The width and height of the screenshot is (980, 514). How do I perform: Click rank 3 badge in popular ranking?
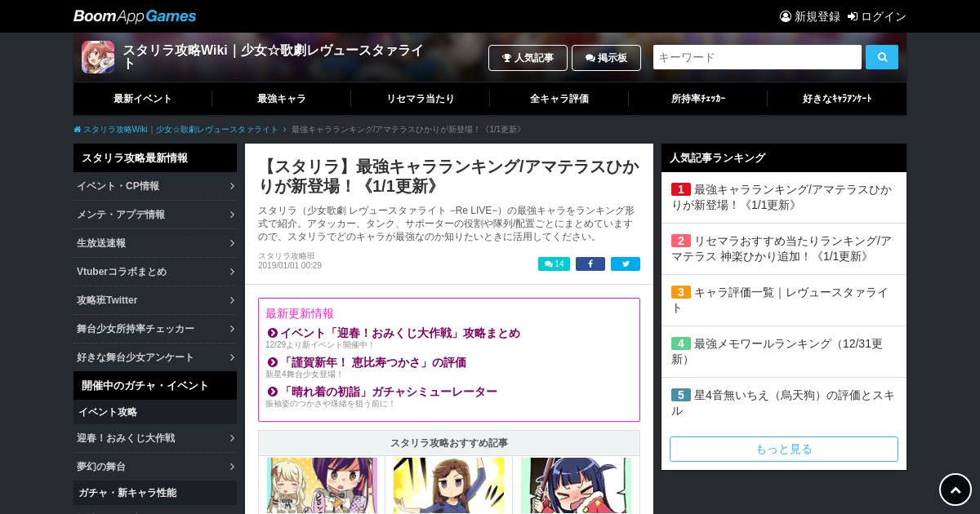[681, 292]
